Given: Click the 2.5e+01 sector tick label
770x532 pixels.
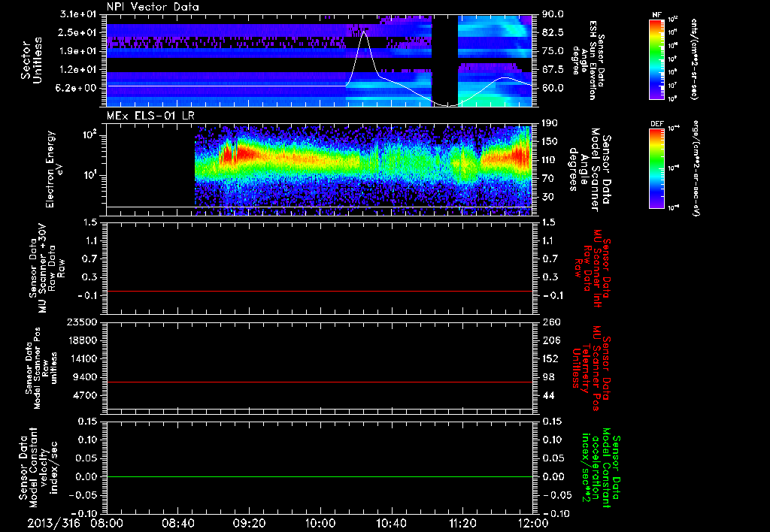Looking at the screenshot, I should coord(78,32).
